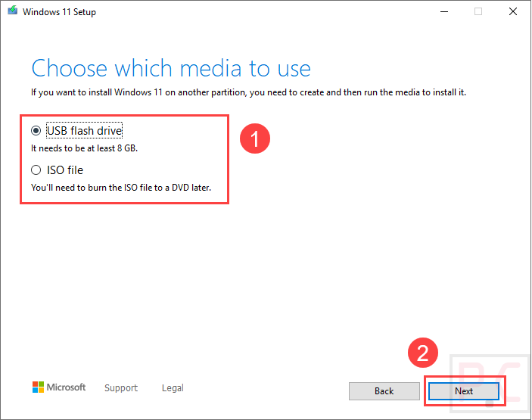Click the Next button
The width and height of the screenshot is (532, 420).
[464, 391]
